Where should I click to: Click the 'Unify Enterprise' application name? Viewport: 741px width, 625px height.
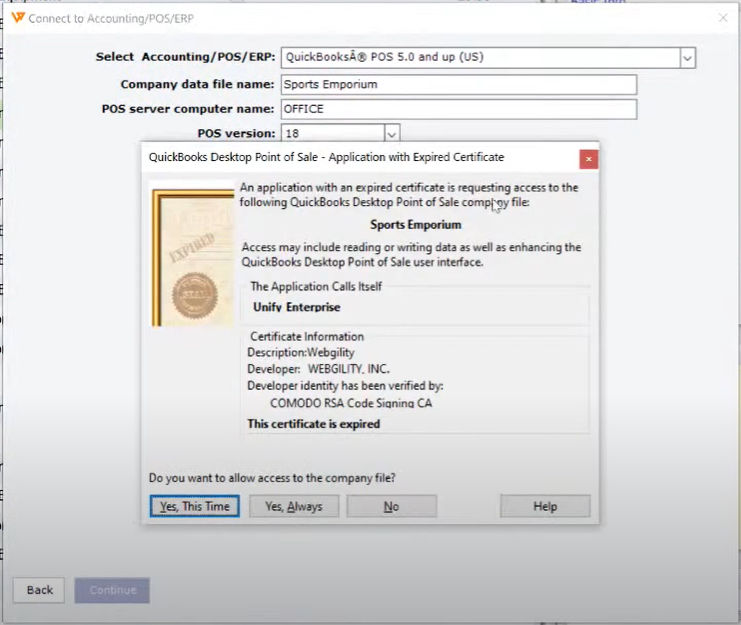(x=296, y=307)
